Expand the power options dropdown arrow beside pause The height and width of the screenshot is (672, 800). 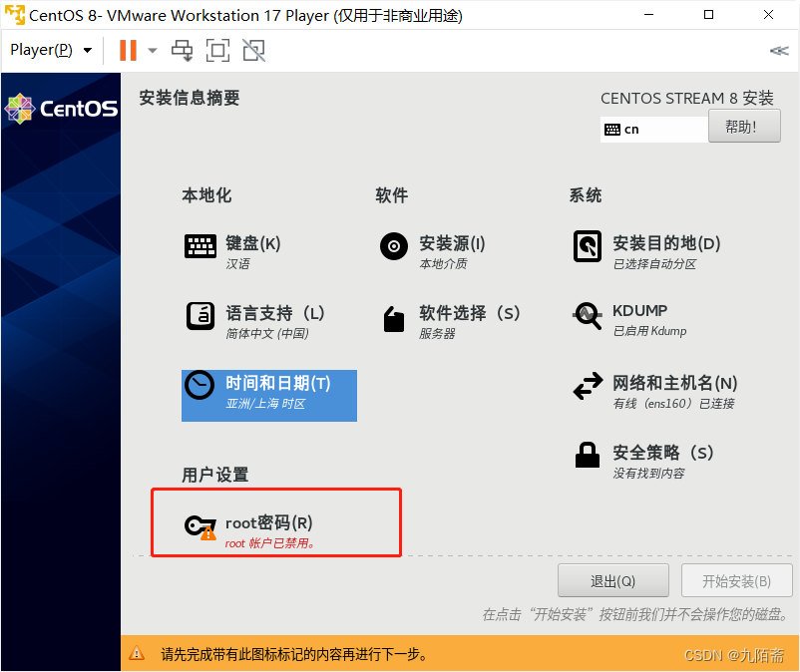[152, 51]
